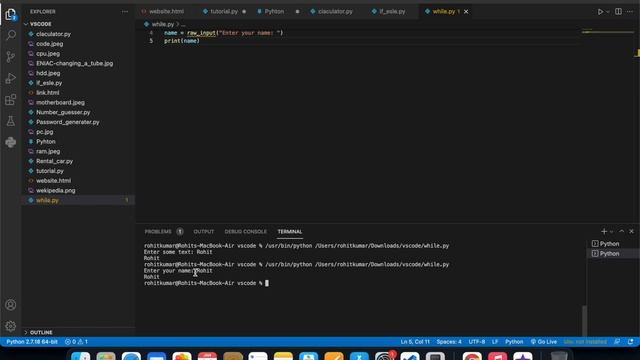Open claculator.py in the explorer
Viewport: 640px width, 360px height.
(x=53, y=34)
